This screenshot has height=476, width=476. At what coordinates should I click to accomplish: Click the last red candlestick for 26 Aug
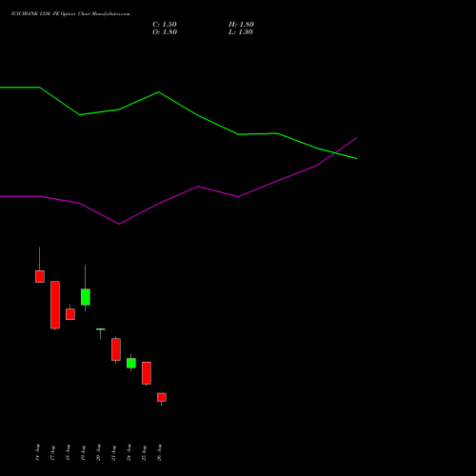pos(162,397)
